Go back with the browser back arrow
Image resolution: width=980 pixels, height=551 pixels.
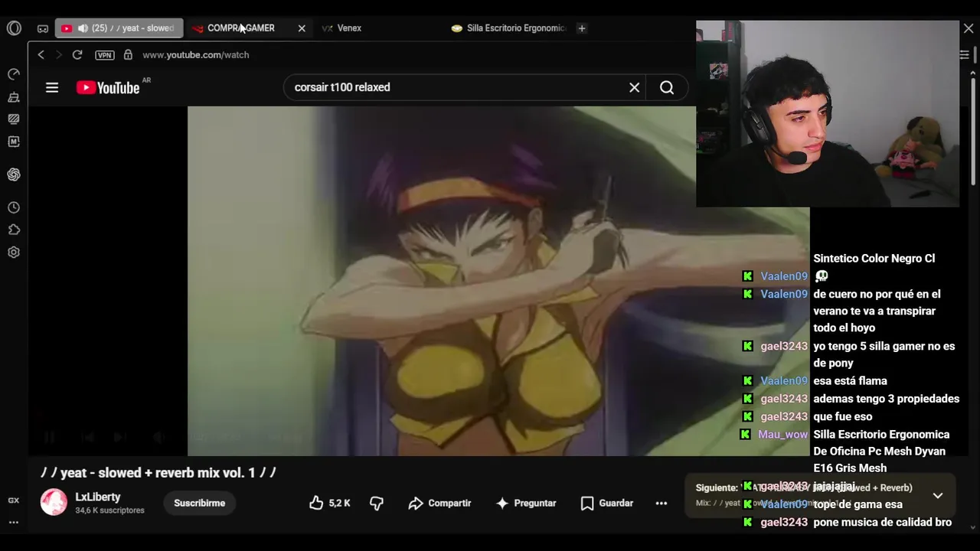coord(41,55)
